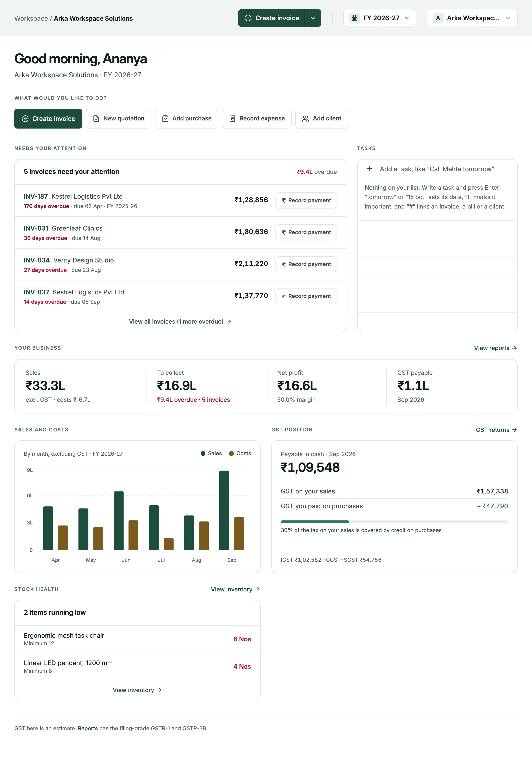Image resolution: width=532 pixels, height=764 pixels.
Task: Click the GST payable ₹1.1L figure
Action: coord(413,386)
